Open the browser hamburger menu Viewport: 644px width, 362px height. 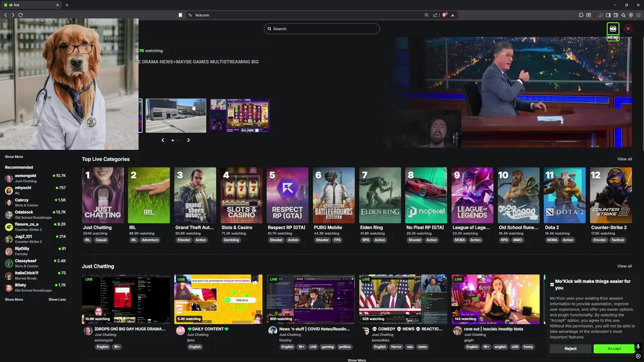[638, 15]
